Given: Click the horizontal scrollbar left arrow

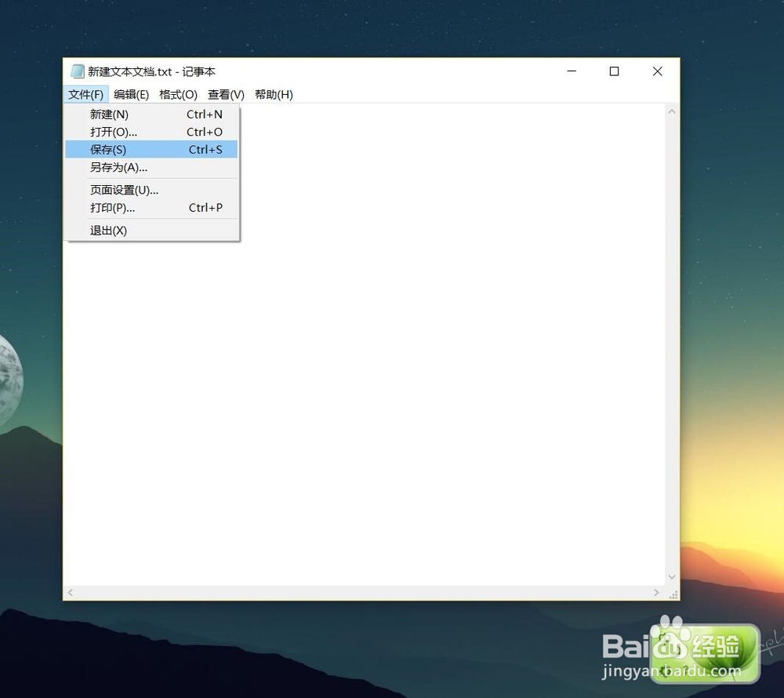Looking at the screenshot, I should 71,592.
